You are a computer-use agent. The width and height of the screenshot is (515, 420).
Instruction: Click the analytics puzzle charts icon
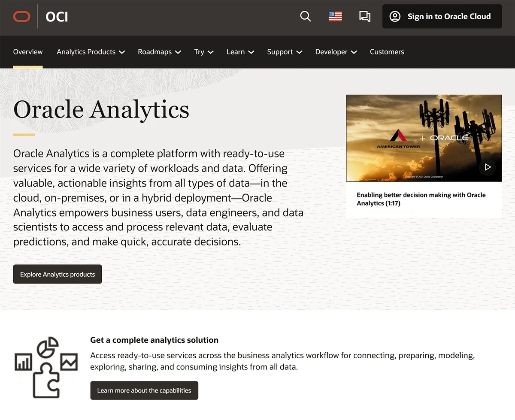click(46, 367)
